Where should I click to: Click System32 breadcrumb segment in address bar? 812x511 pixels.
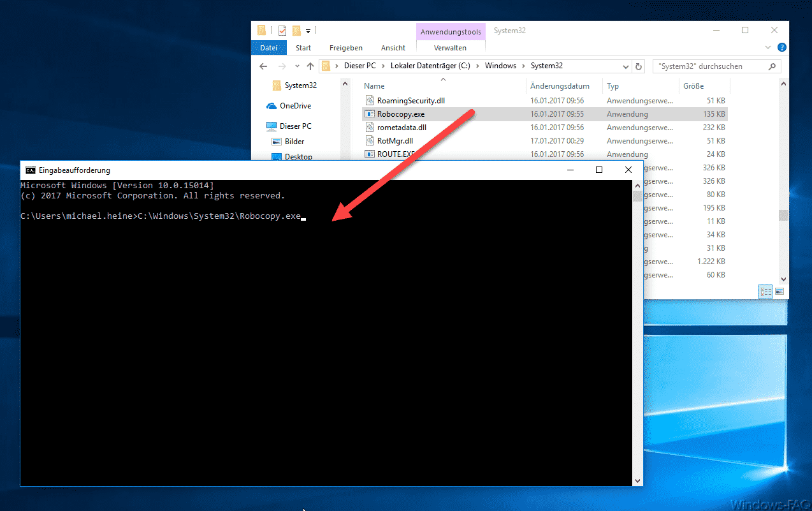tap(546, 66)
